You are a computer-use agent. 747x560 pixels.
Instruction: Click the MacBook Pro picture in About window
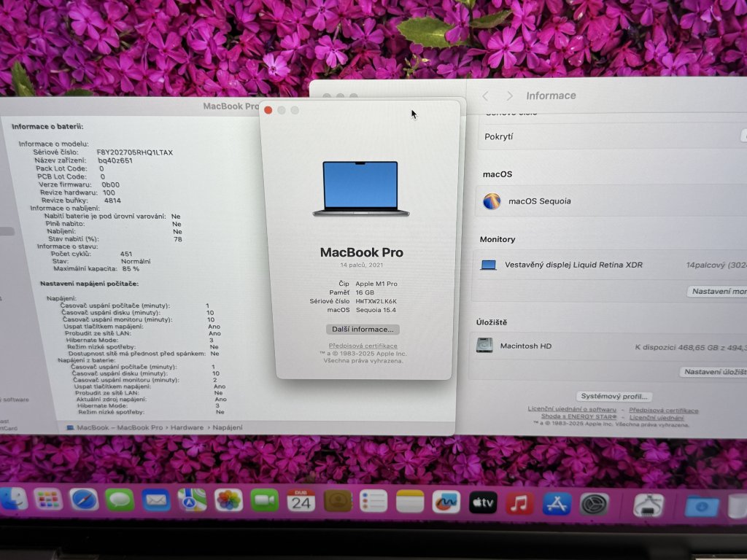pos(360,189)
